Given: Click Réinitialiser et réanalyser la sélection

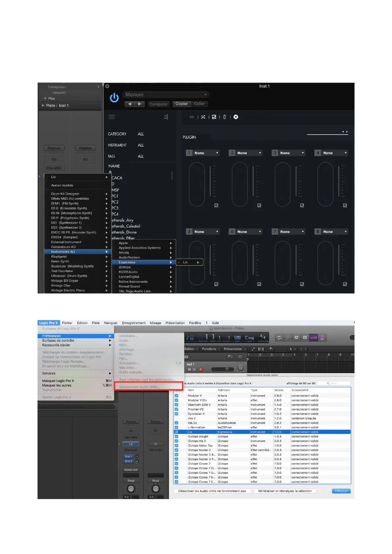Looking at the screenshot, I should coord(285,491).
